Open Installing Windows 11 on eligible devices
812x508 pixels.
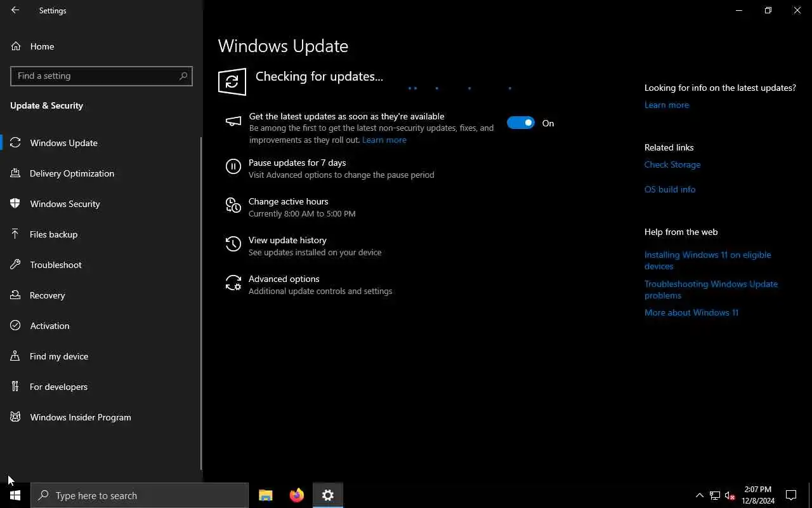(x=708, y=260)
